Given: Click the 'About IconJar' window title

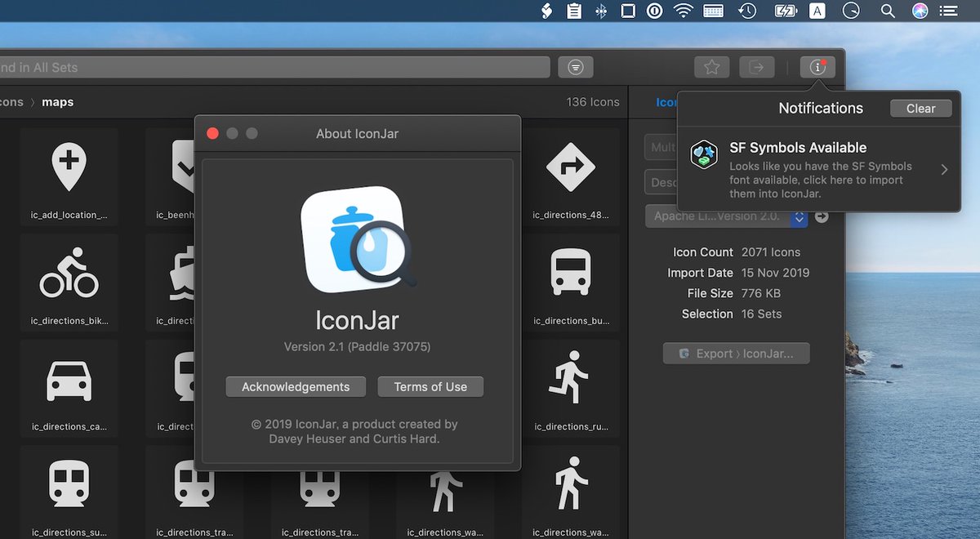Looking at the screenshot, I should pos(357,133).
